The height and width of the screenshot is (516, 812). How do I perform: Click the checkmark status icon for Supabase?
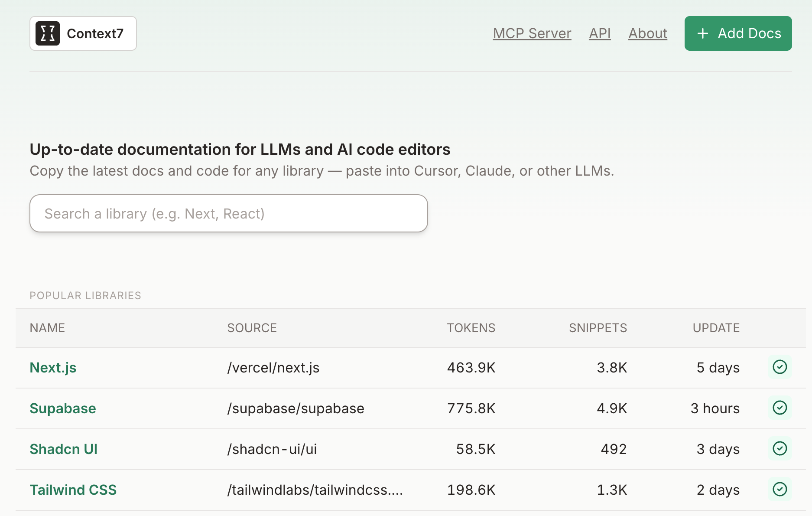click(x=780, y=408)
